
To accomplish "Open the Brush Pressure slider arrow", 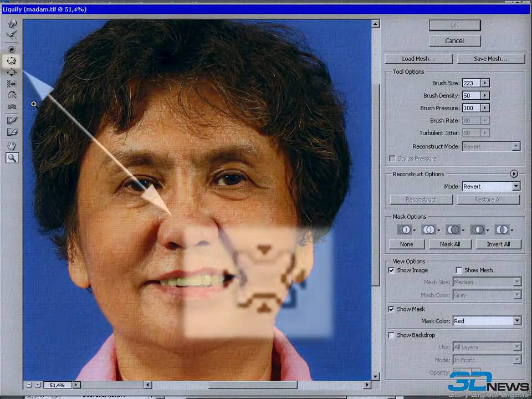I will 485,108.
